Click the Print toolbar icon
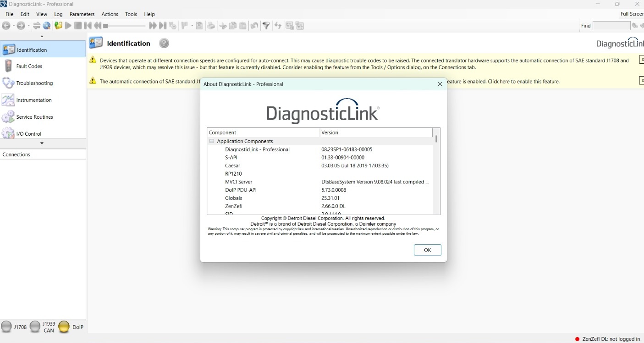This screenshot has height=343, width=644. click(x=211, y=26)
